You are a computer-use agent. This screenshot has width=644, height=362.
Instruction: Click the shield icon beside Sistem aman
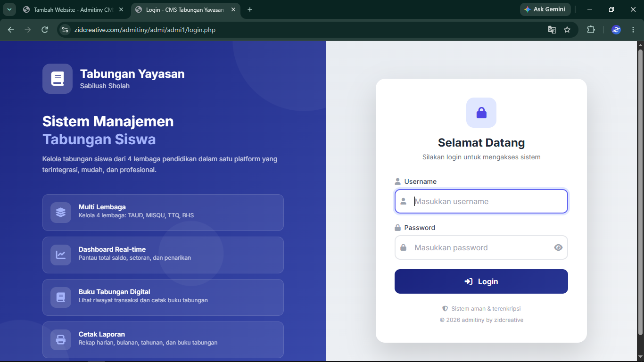coord(445,309)
